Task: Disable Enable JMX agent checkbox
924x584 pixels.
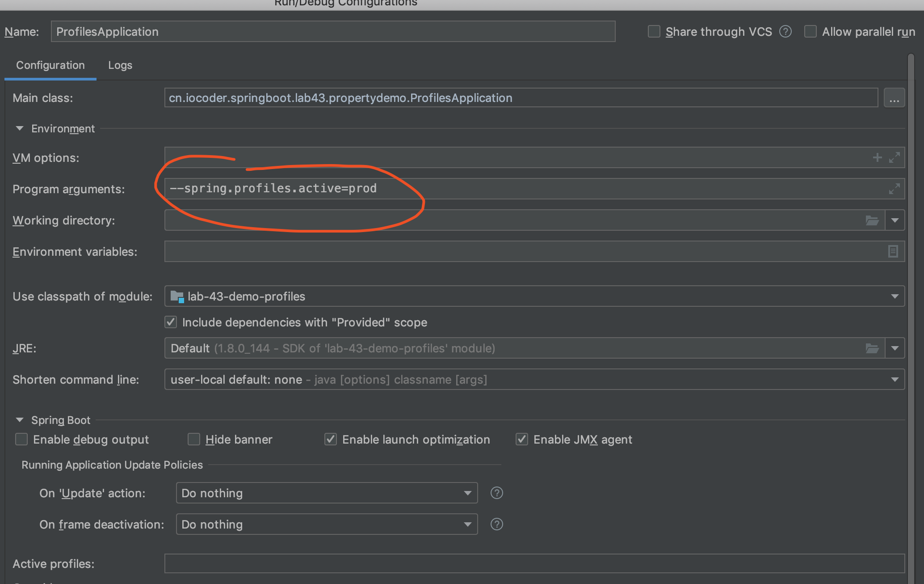Action: (521, 440)
